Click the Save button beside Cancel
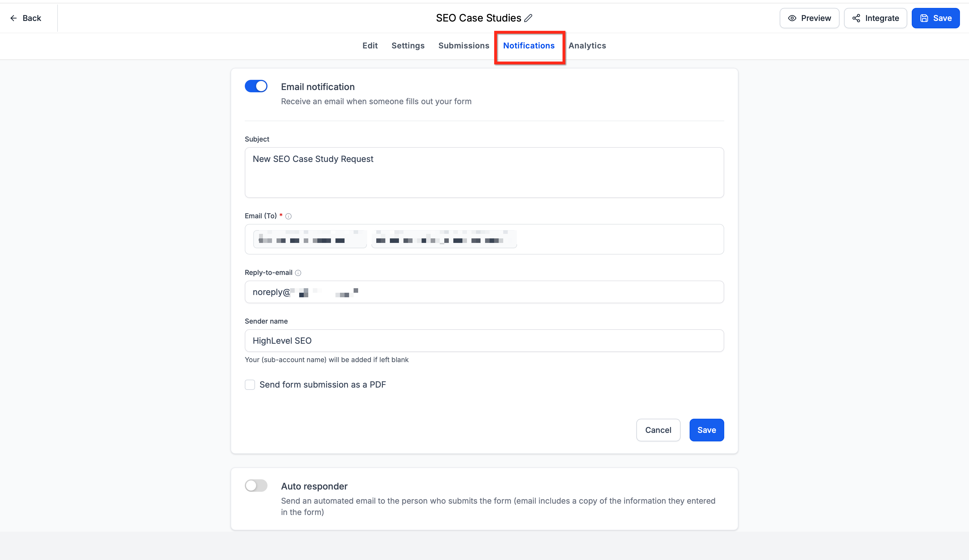The image size is (969, 560). 706,430
